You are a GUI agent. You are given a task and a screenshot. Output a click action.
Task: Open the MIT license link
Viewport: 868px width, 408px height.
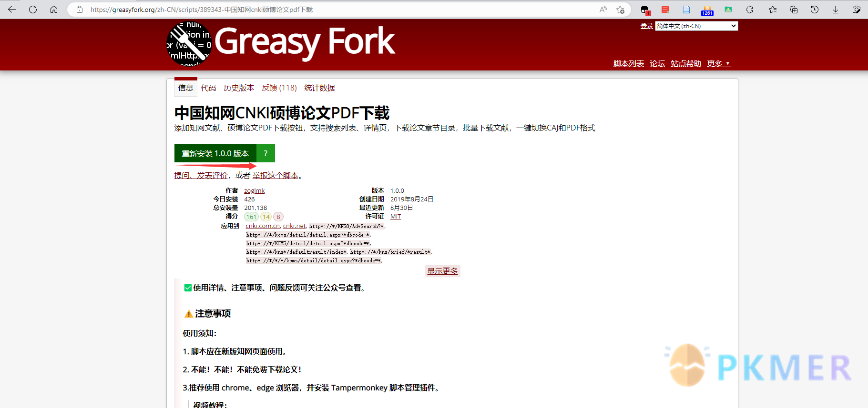[x=396, y=216]
